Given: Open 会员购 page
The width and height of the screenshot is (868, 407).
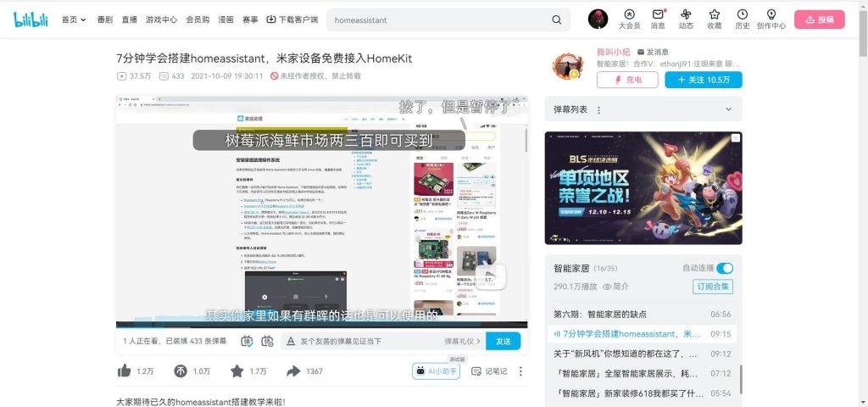Looking at the screenshot, I should click(198, 20).
